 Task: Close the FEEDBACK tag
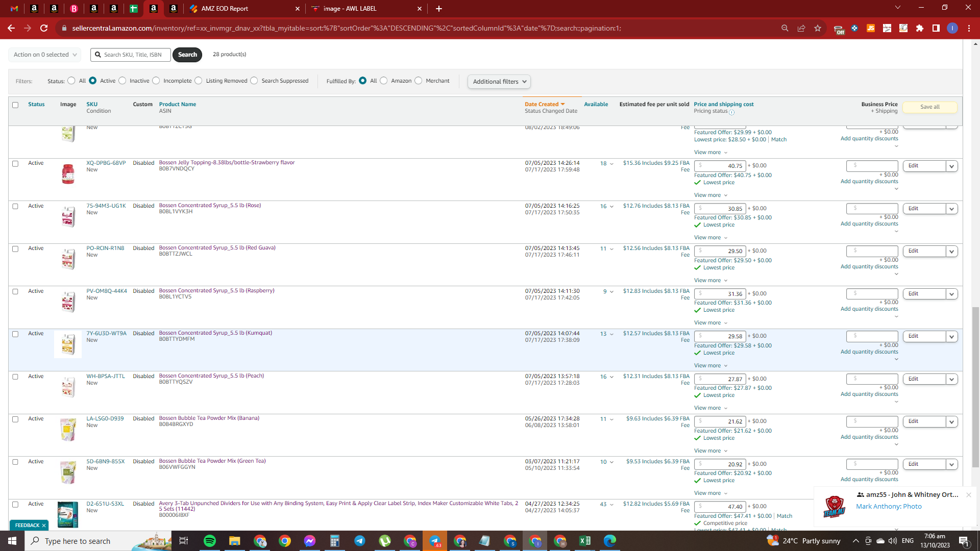44,525
